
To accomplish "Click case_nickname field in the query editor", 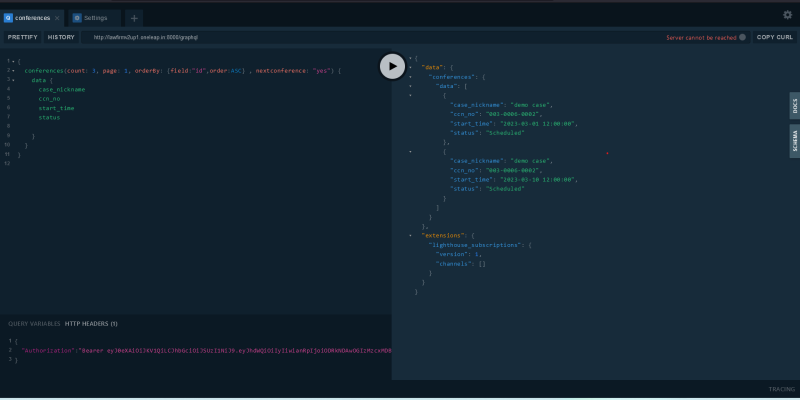I will pyautogui.click(x=62, y=89).
